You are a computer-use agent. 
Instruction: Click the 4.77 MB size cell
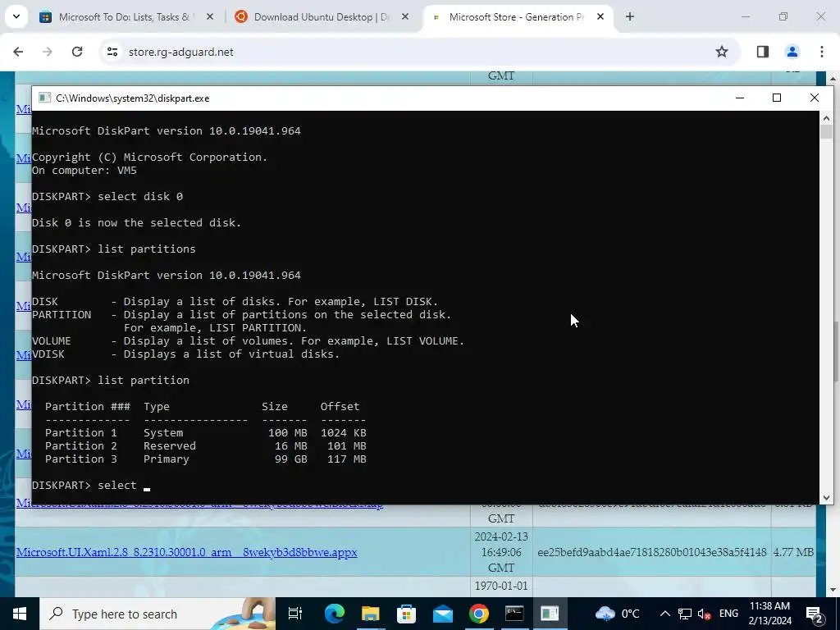793,552
